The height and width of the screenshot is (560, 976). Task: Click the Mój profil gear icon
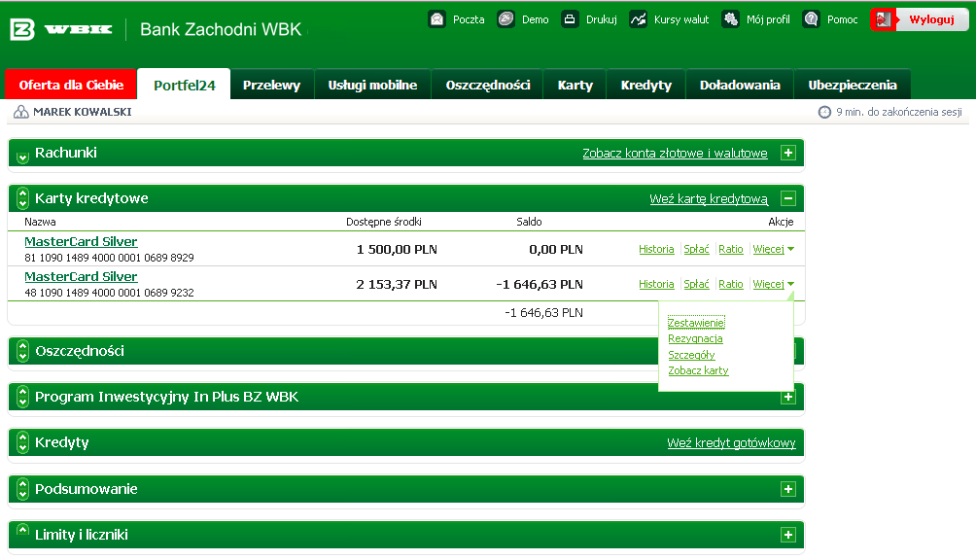[730, 19]
